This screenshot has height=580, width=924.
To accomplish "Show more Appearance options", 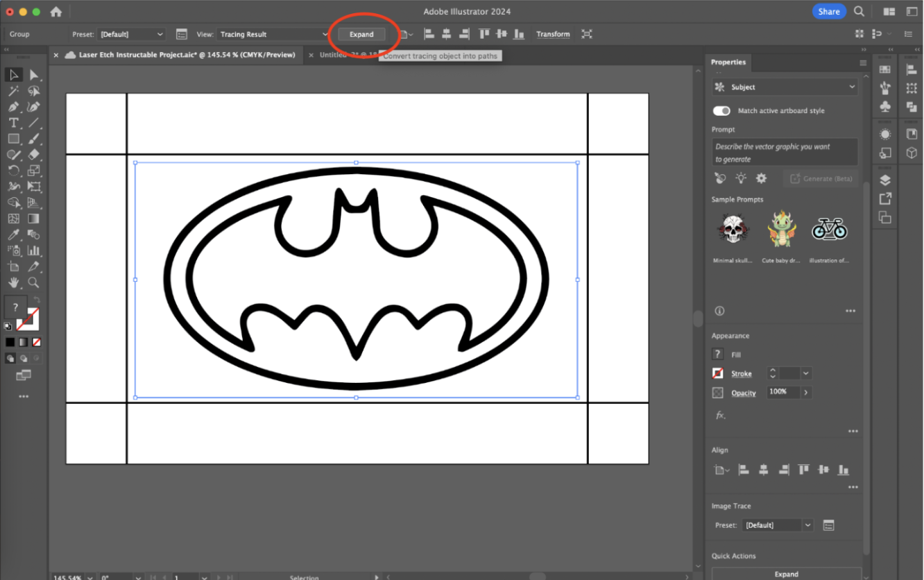I will [853, 431].
